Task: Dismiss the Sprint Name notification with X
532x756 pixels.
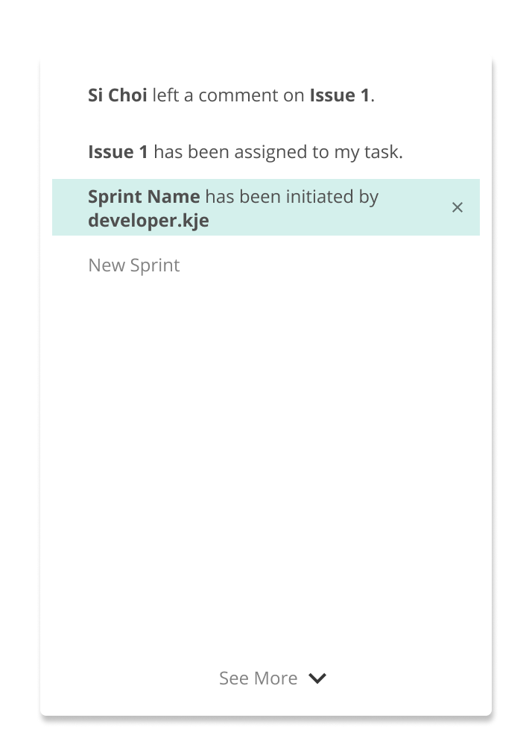Action: coord(457,207)
